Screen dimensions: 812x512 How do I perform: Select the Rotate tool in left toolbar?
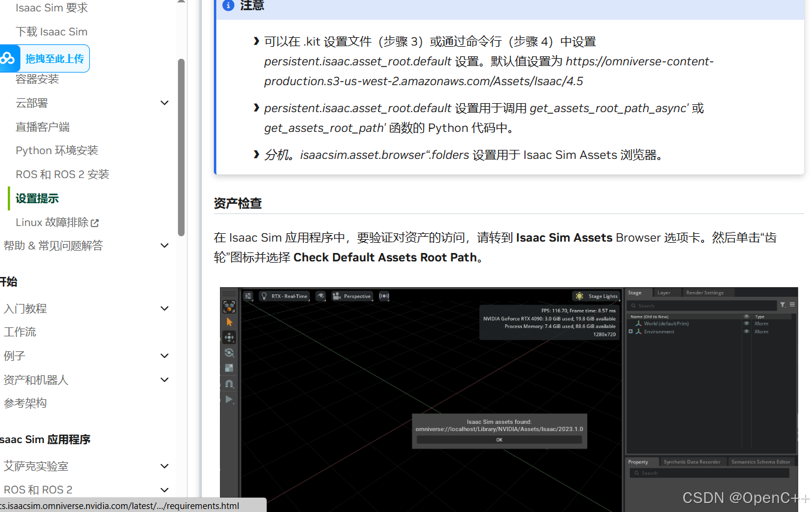click(x=229, y=353)
